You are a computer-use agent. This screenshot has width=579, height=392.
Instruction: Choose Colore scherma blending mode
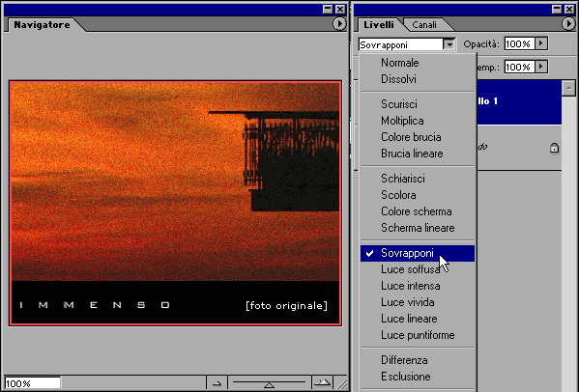pyautogui.click(x=418, y=211)
